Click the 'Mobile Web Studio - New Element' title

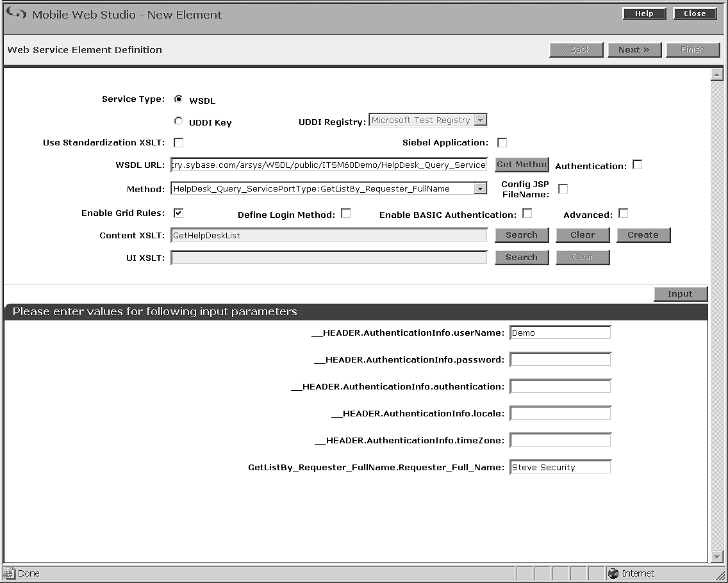[x=128, y=14]
